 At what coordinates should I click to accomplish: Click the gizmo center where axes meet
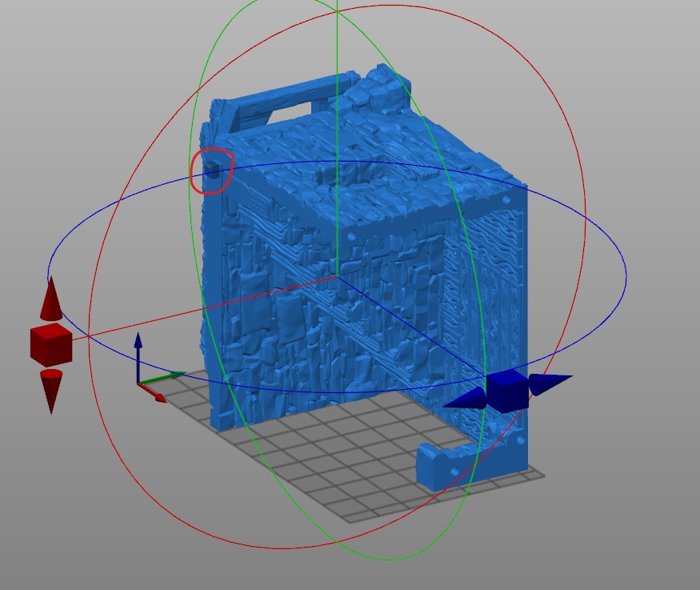click(337, 278)
